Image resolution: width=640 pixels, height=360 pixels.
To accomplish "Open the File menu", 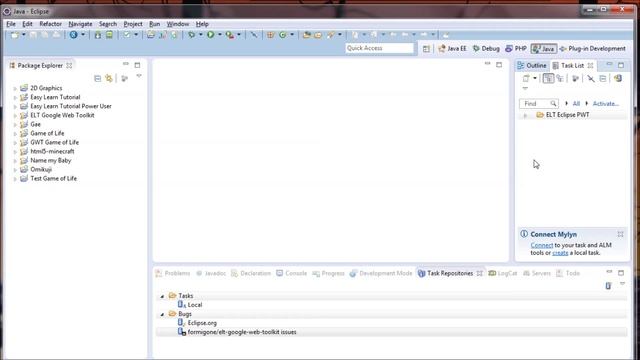I will [11, 24].
